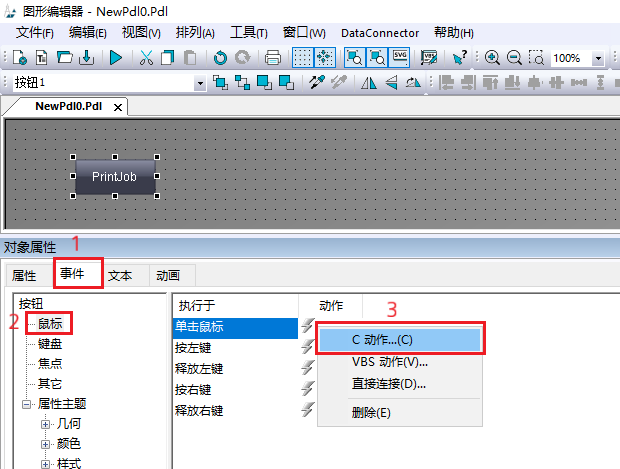Click the align left toolbar icon
This screenshot has width=620, height=469.
click(x=446, y=83)
